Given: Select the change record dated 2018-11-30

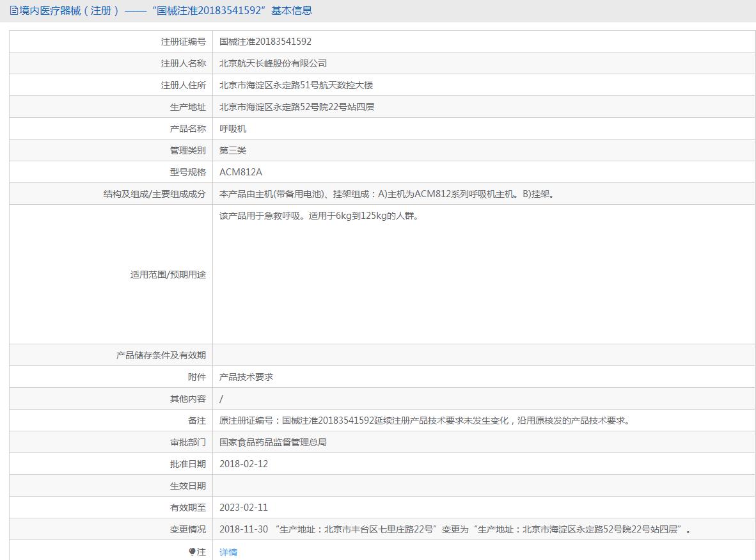Looking at the screenshot, I should (455, 529).
